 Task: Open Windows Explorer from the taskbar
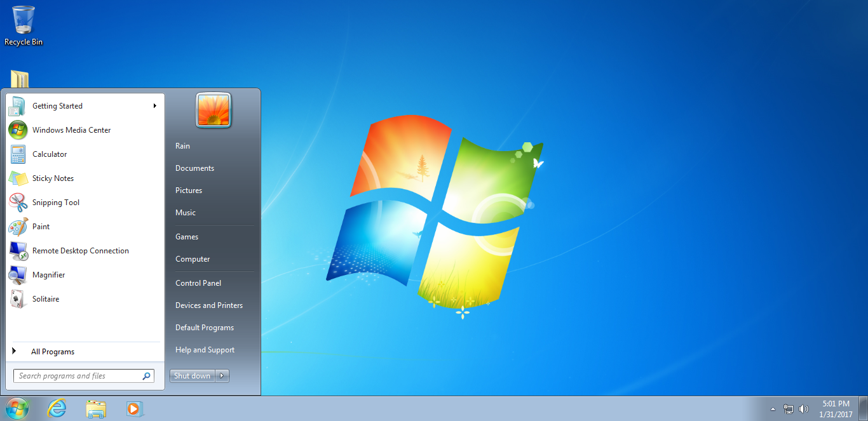click(x=96, y=409)
